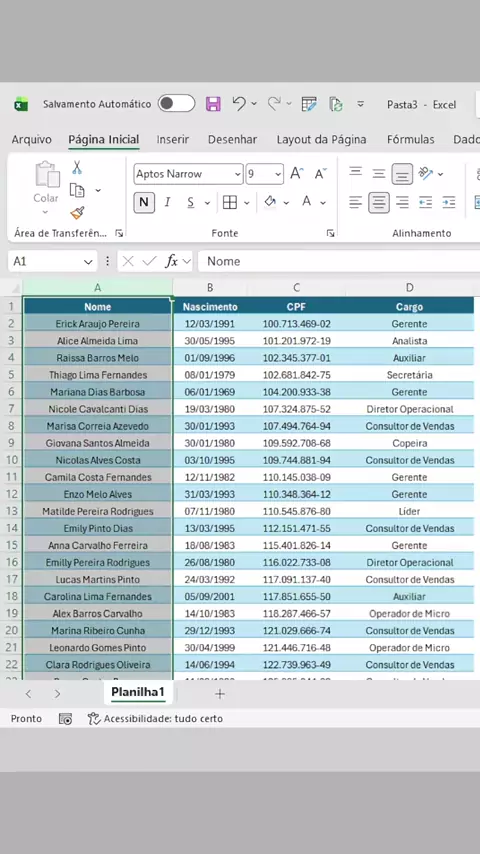Image resolution: width=480 pixels, height=854 pixels.
Task: Open the Aptos Narrow font dropdown
Action: 189,174
